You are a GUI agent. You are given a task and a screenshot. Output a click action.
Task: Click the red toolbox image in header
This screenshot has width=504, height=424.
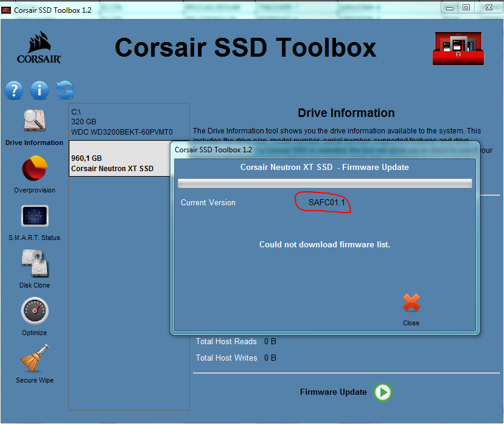point(458,48)
